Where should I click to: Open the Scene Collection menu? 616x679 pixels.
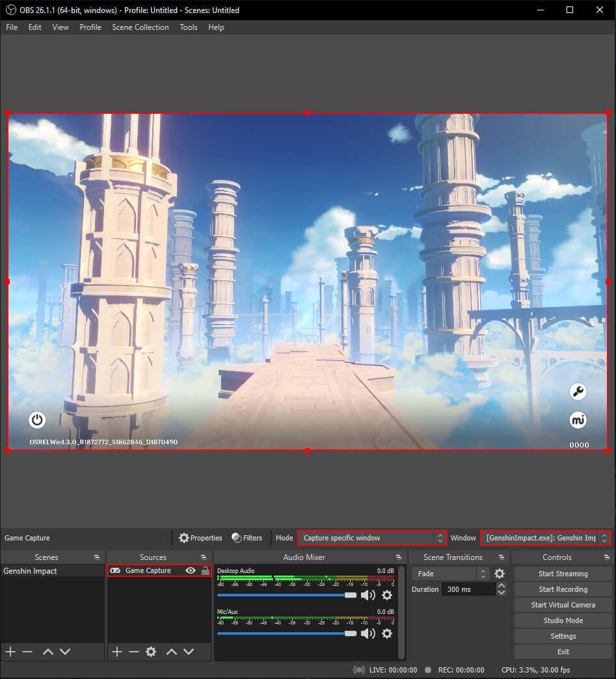[141, 27]
